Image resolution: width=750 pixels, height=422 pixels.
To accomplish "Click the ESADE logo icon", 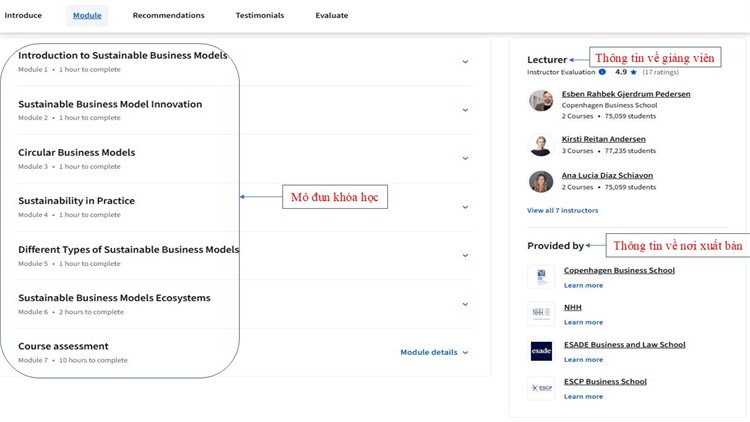I will [x=540, y=351].
